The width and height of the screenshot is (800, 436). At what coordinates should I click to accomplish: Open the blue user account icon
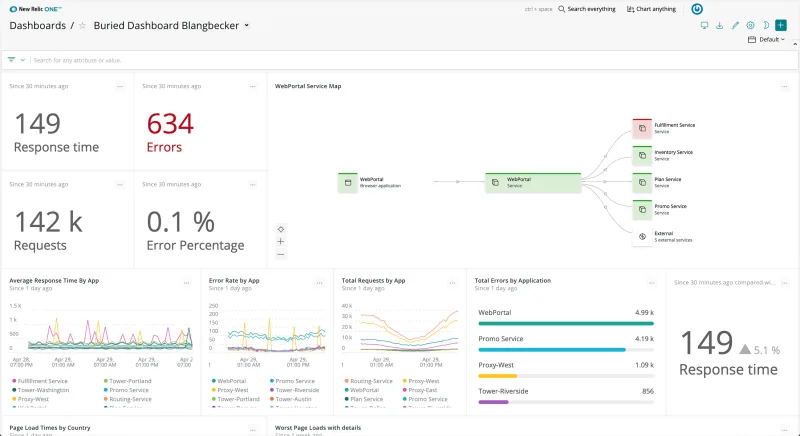point(696,9)
